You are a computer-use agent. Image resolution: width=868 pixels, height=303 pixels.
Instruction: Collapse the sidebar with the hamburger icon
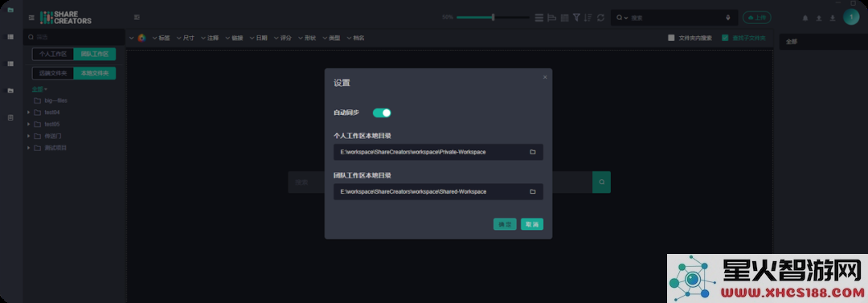pyautogui.click(x=31, y=18)
